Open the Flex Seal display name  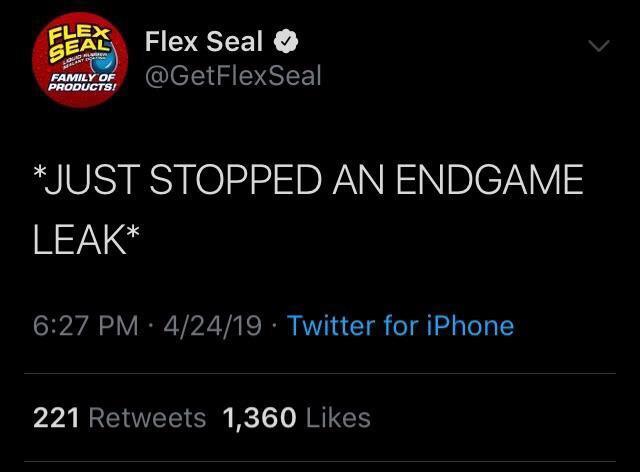tap(204, 42)
